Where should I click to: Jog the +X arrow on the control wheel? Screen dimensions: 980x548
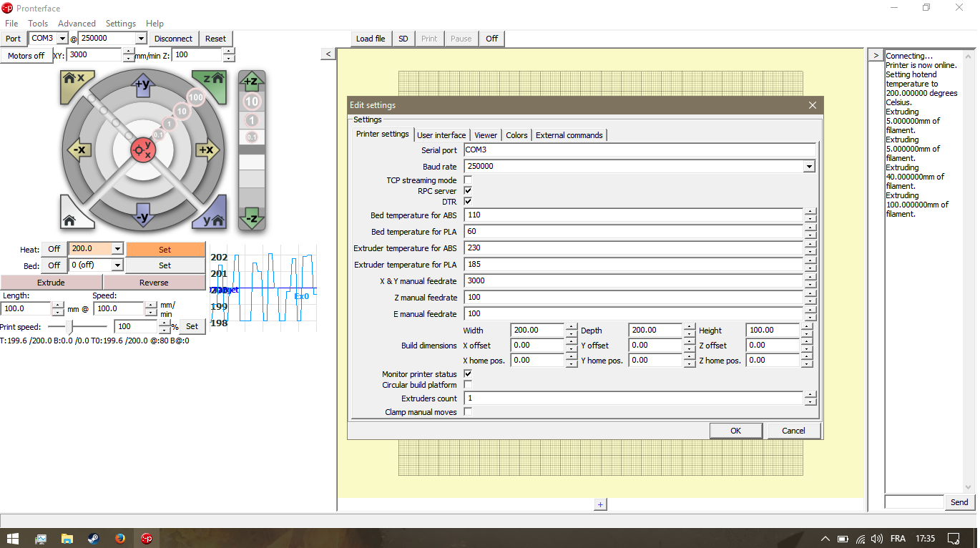(207, 150)
